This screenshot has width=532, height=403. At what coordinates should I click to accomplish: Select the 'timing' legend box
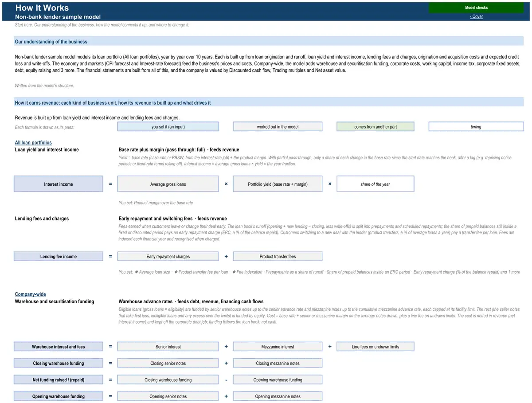[x=476, y=127]
